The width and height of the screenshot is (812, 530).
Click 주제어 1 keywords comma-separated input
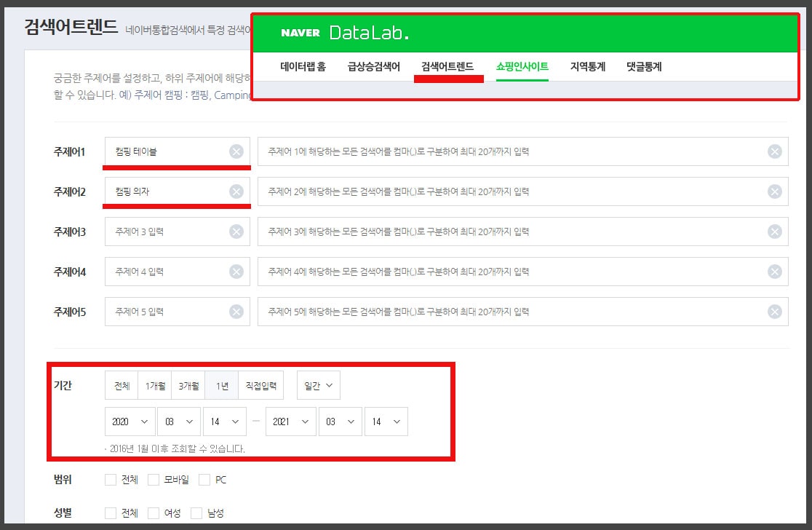pos(523,151)
